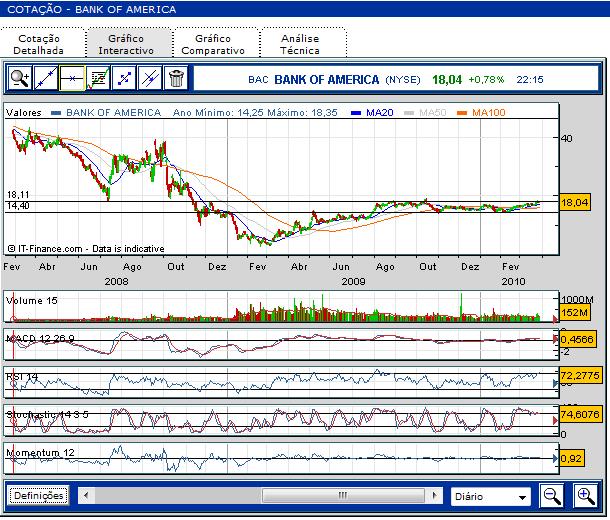
Task: Click the RSI 14 panel label
Action: coord(22,376)
